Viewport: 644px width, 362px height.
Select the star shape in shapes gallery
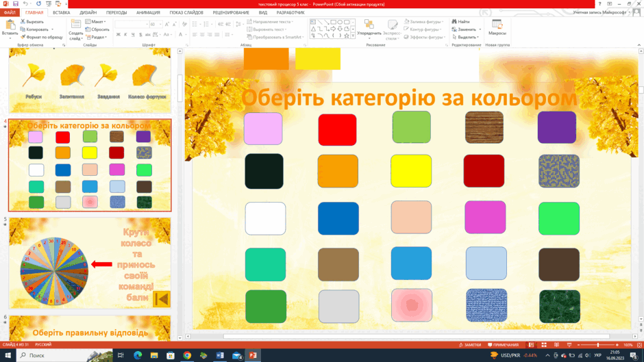pyautogui.click(x=347, y=36)
